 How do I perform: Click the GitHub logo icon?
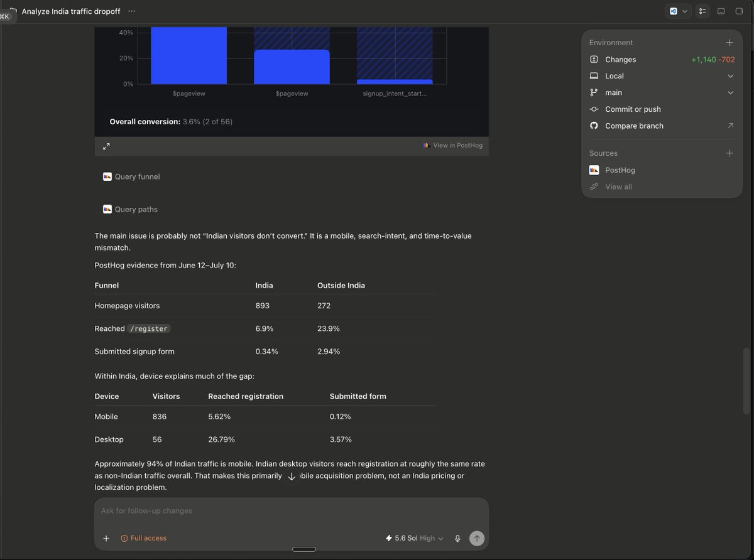pyautogui.click(x=594, y=126)
